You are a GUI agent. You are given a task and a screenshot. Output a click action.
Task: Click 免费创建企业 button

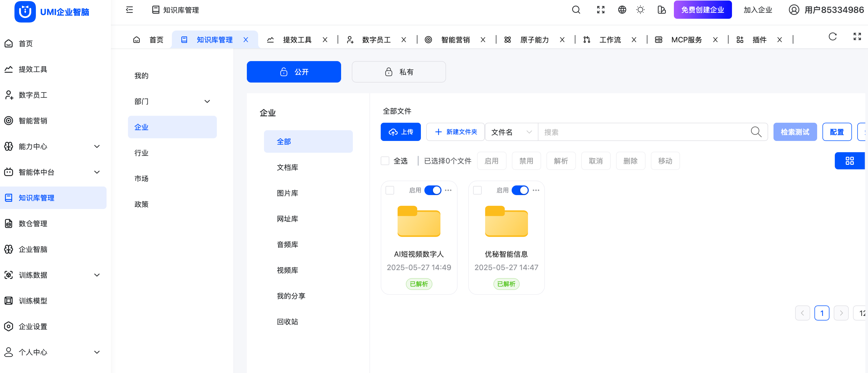click(702, 10)
